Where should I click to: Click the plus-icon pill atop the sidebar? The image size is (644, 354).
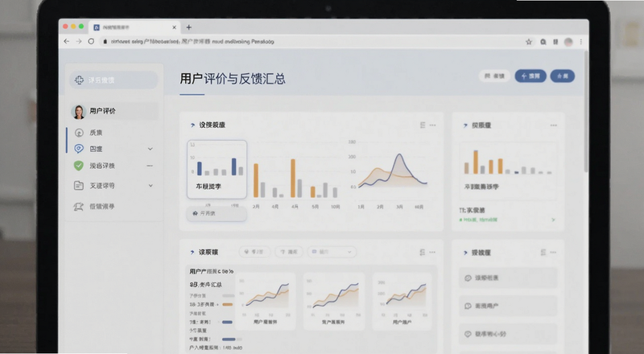tap(114, 80)
